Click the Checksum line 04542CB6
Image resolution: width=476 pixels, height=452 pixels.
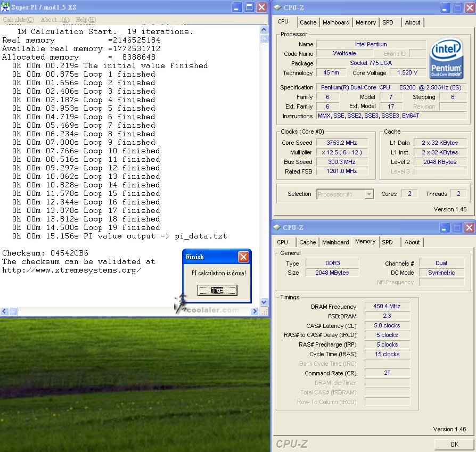click(x=45, y=253)
